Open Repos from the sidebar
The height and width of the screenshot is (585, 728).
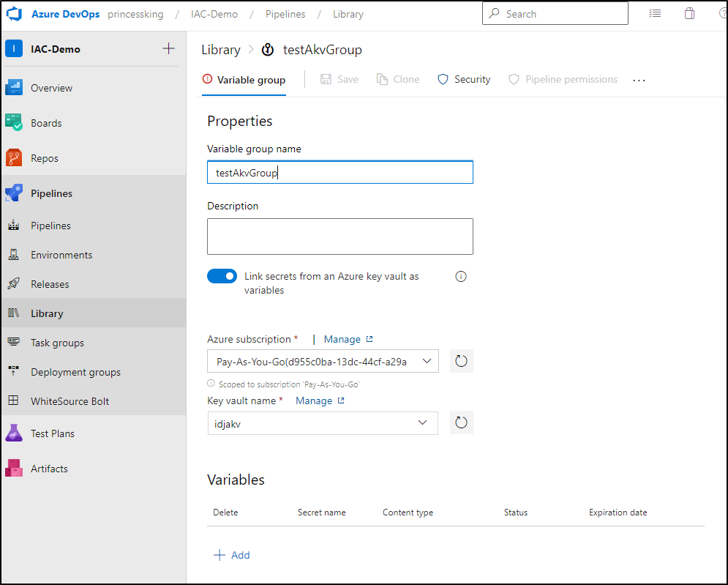click(x=94, y=158)
